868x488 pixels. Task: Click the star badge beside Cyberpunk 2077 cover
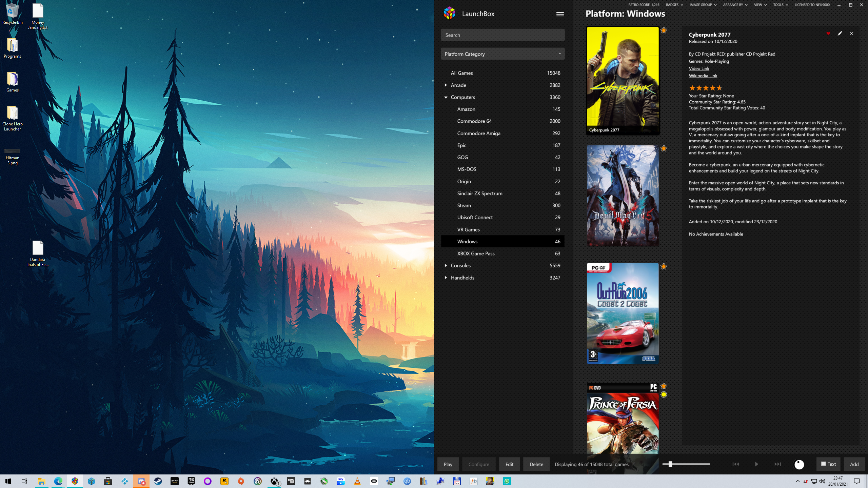tap(664, 30)
